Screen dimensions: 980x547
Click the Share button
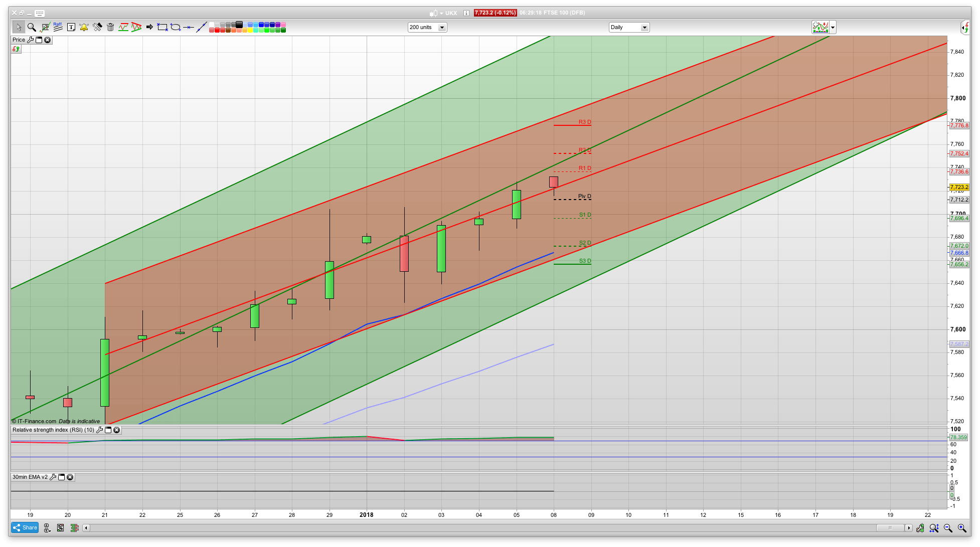[x=25, y=527]
